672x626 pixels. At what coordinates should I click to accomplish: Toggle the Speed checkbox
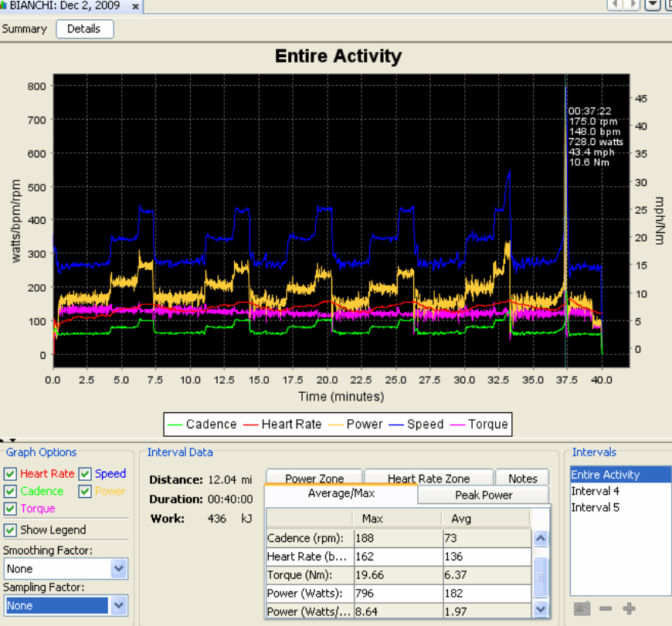pyautogui.click(x=85, y=474)
